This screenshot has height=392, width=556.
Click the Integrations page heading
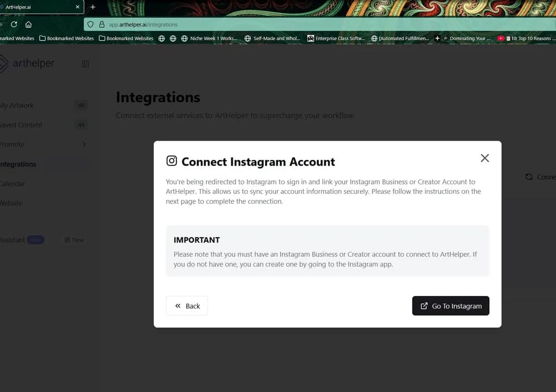tap(158, 98)
